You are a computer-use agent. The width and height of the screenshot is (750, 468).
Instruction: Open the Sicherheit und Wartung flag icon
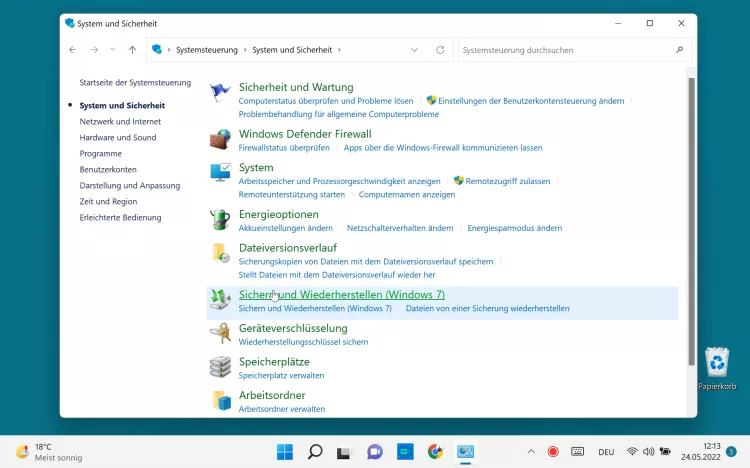(220, 92)
